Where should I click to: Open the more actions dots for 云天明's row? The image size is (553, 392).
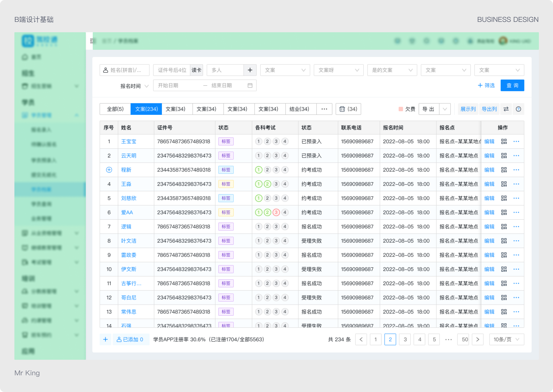coord(516,156)
